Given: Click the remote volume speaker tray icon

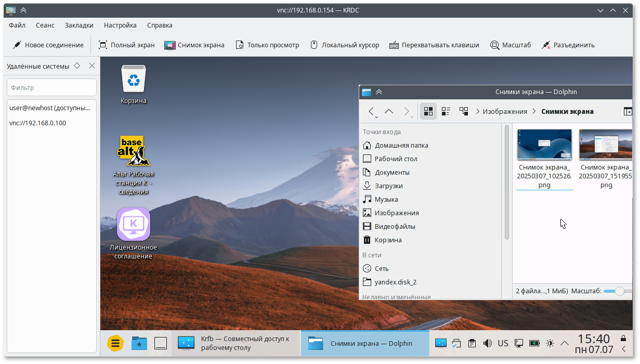Looking at the screenshot, I should [488, 343].
